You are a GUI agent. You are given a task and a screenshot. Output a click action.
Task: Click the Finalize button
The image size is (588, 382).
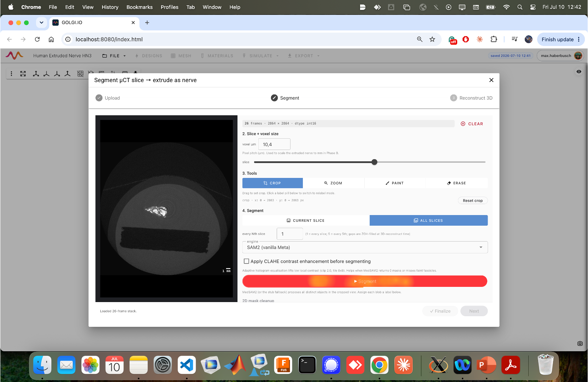[x=440, y=311]
